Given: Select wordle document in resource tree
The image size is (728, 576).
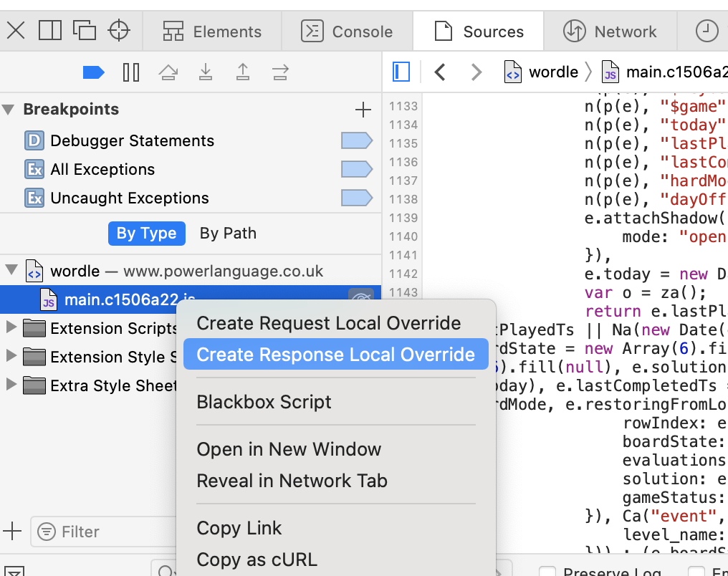Looking at the screenshot, I should 191,271.
